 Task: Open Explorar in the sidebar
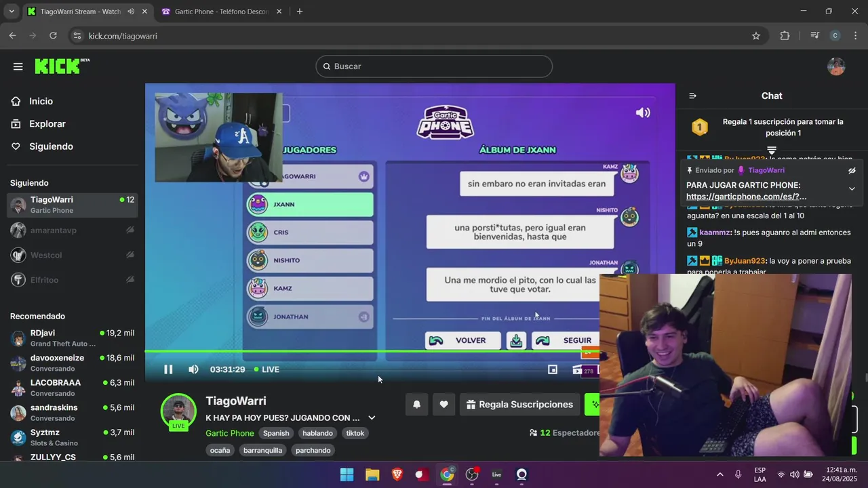point(47,124)
